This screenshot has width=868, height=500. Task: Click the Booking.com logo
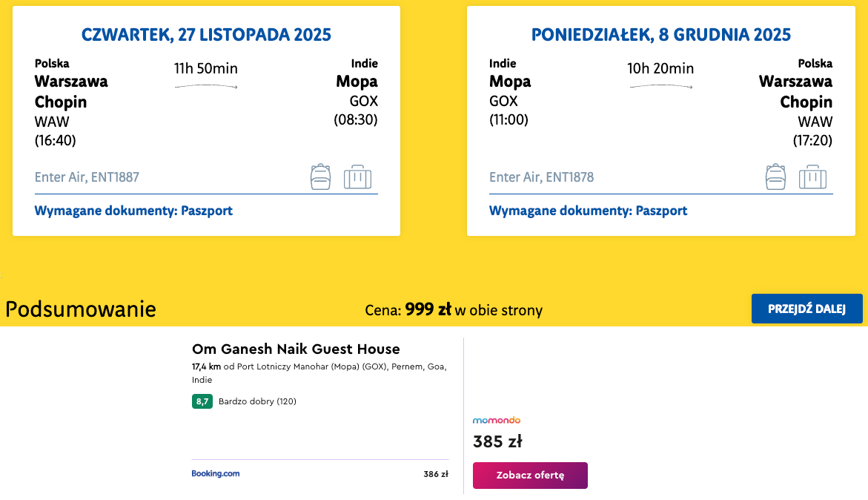click(x=216, y=473)
